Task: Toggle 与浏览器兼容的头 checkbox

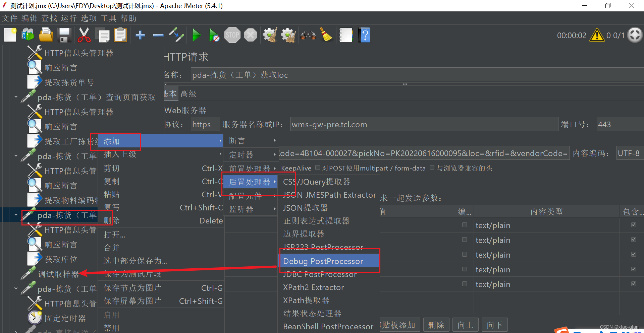Action: [x=432, y=168]
